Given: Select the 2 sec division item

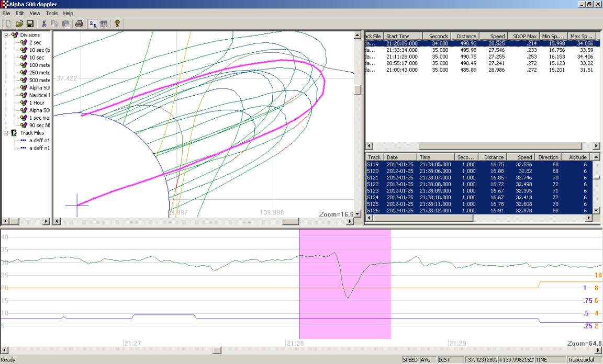Looking at the screenshot, I should 36,42.
